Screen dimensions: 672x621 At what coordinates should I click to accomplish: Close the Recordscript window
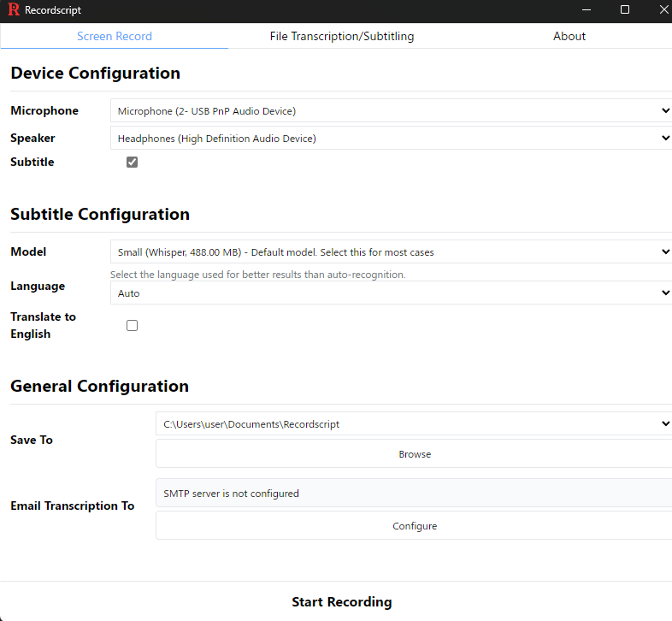click(663, 9)
